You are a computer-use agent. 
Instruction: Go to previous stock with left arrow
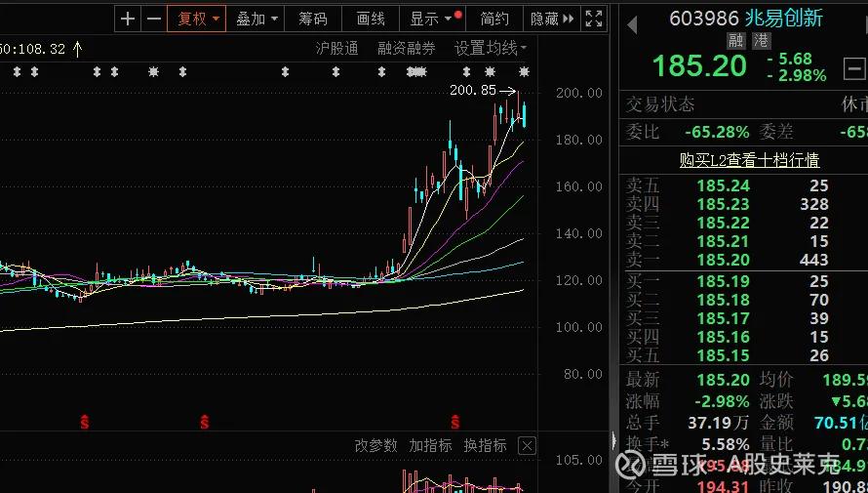coord(632,24)
